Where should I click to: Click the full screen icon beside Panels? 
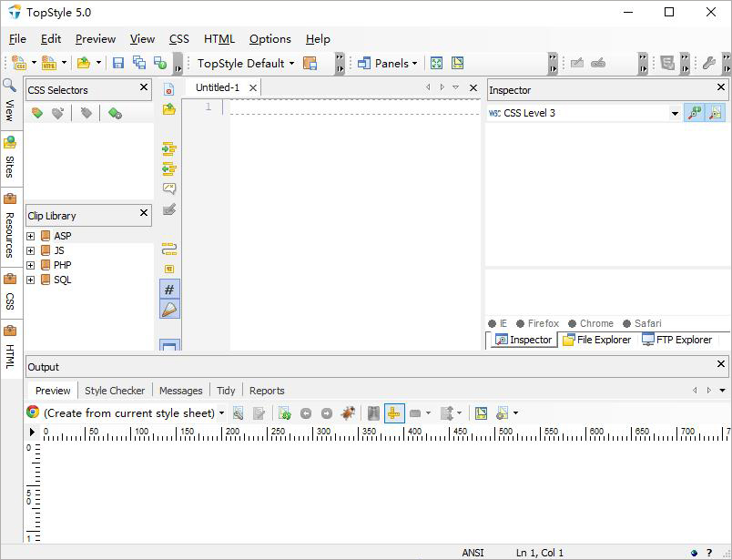(436, 63)
